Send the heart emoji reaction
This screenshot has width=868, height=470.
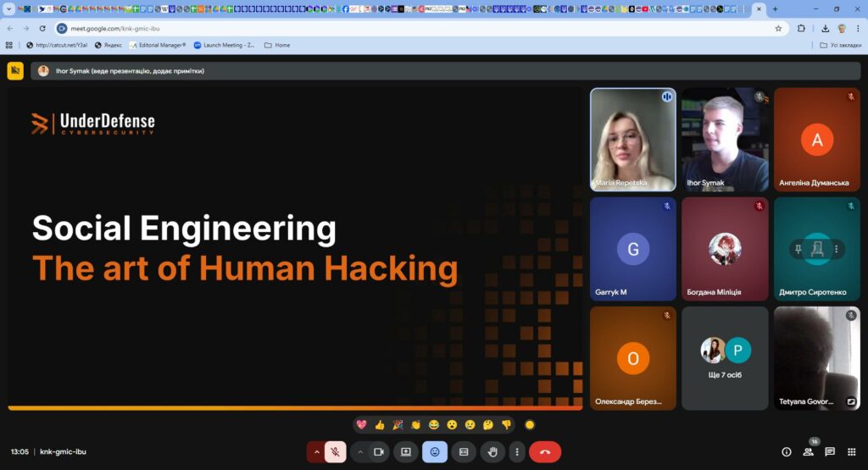[361, 424]
